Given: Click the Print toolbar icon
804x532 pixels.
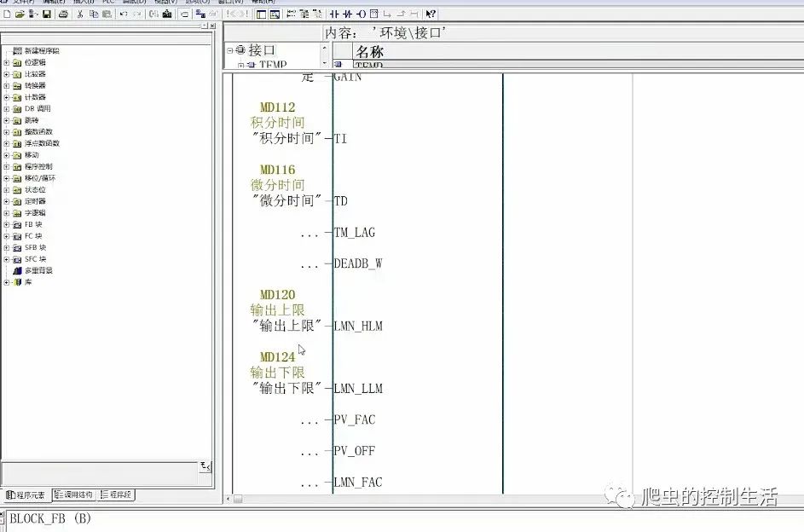Looking at the screenshot, I should click(63, 14).
